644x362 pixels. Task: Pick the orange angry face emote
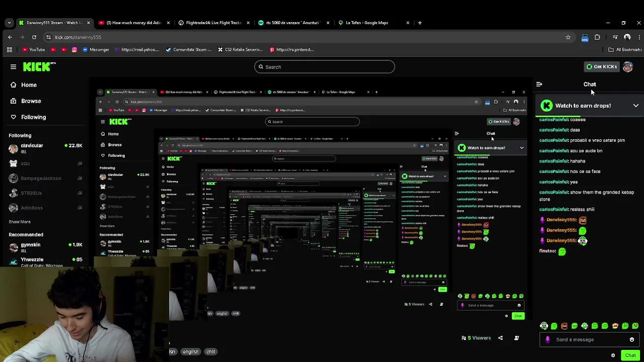[x=564, y=326]
